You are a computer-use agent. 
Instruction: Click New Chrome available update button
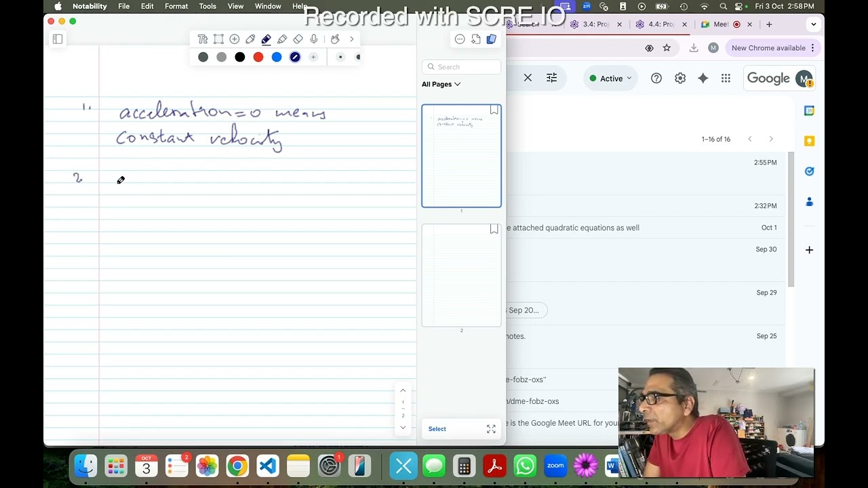coord(773,48)
